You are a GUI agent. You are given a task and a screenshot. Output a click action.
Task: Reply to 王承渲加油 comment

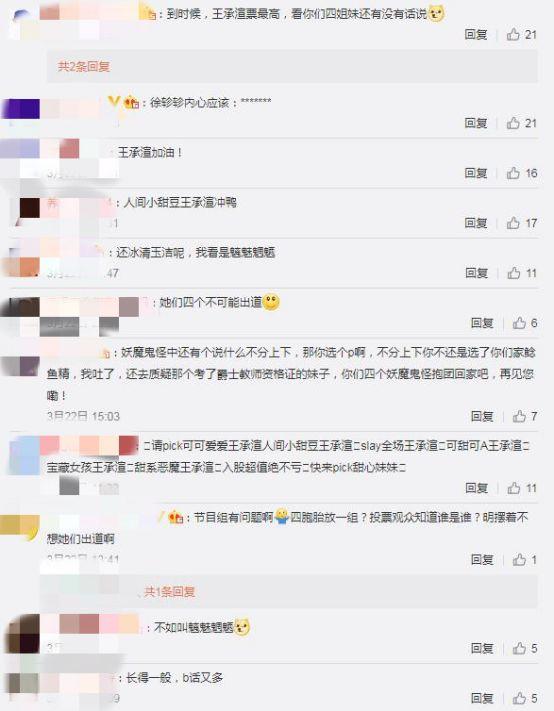point(476,173)
